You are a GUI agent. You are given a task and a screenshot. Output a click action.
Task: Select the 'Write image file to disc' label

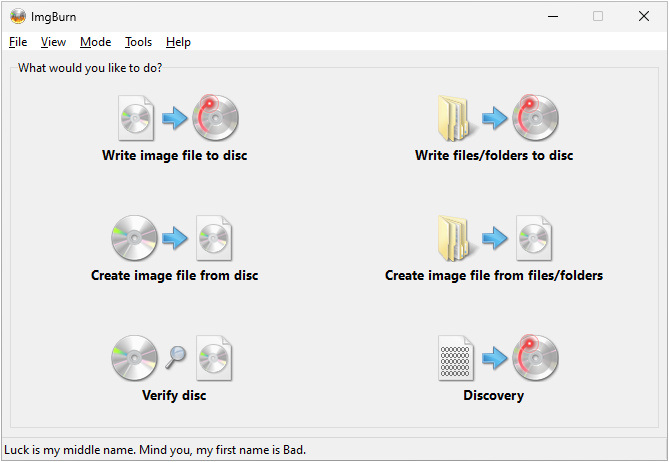175,155
